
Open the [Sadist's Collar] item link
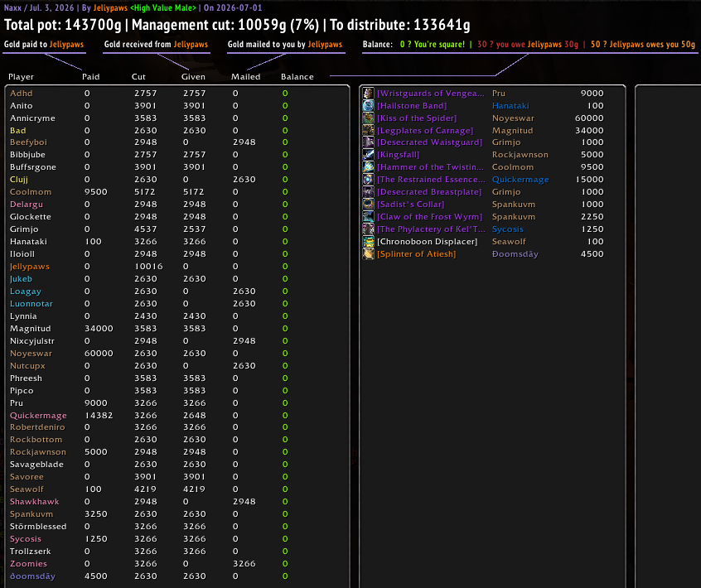click(x=410, y=205)
